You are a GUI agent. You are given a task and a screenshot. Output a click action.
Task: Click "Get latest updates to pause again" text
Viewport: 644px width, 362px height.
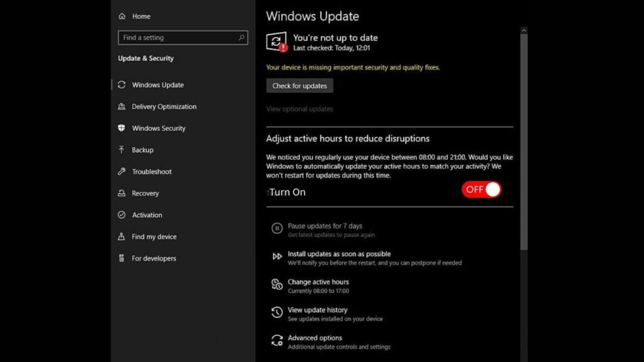point(331,235)
